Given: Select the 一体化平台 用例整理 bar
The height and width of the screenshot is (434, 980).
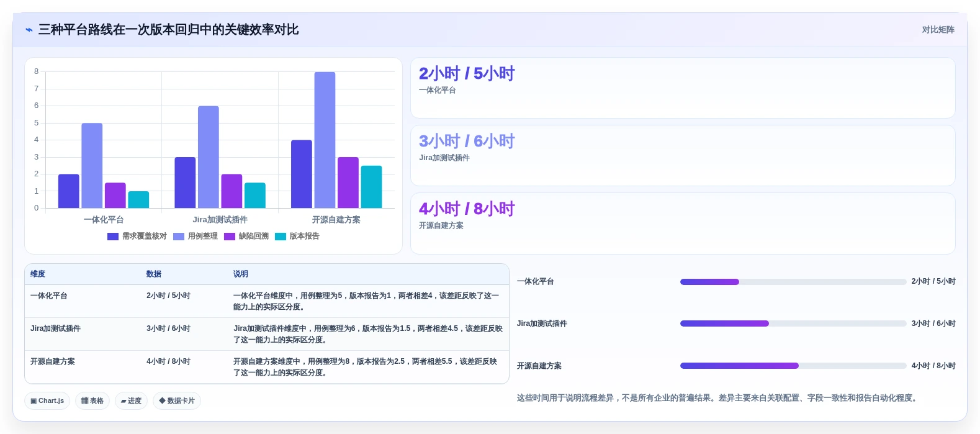Looking at the screenshot, I should pyautogui.click(x=92, y=166).
